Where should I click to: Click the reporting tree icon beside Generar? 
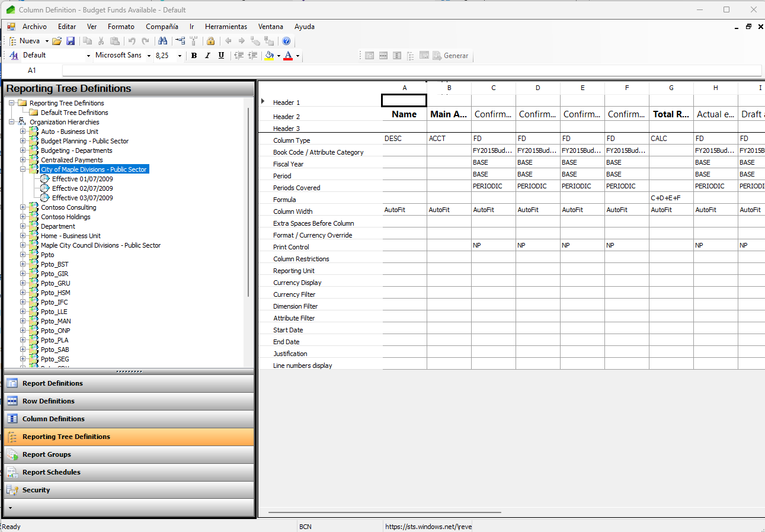tap(411, 56)
